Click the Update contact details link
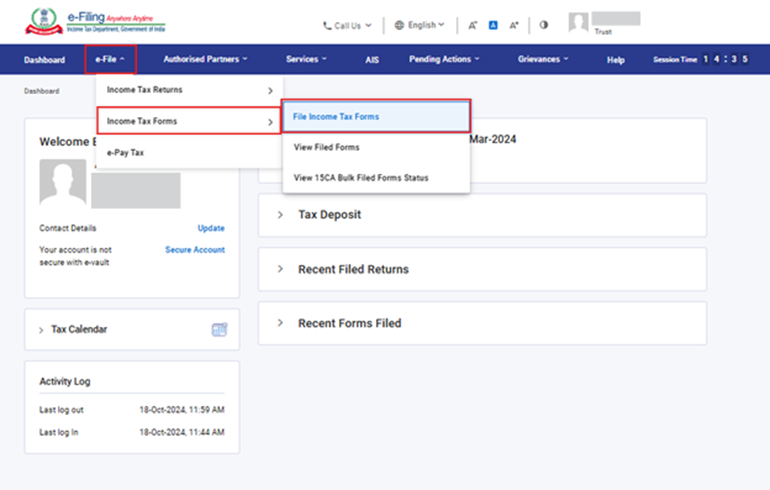 (x=210, y=228)
